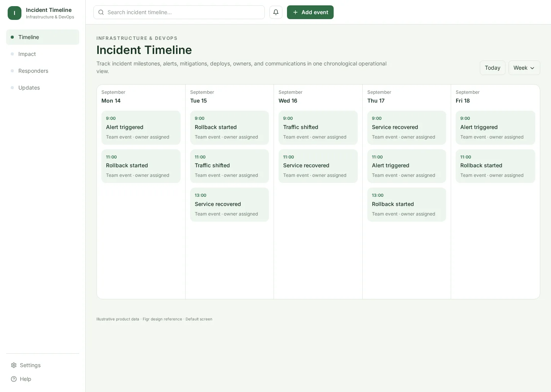Image resolution: width=551 pixels, height=392 pixels.
Task: Open Thu 17 9:00 Service recovered event
Action: [407, 127]
